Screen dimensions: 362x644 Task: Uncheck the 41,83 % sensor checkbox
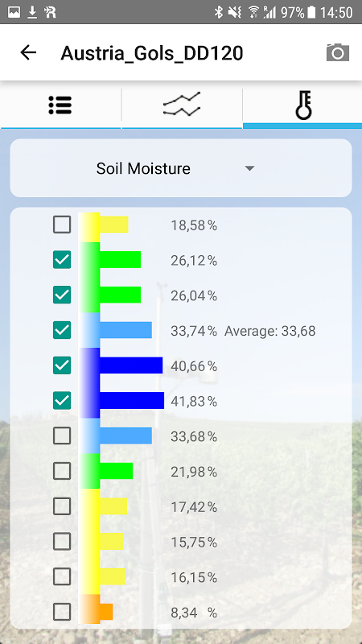click(x=62, y=400)
